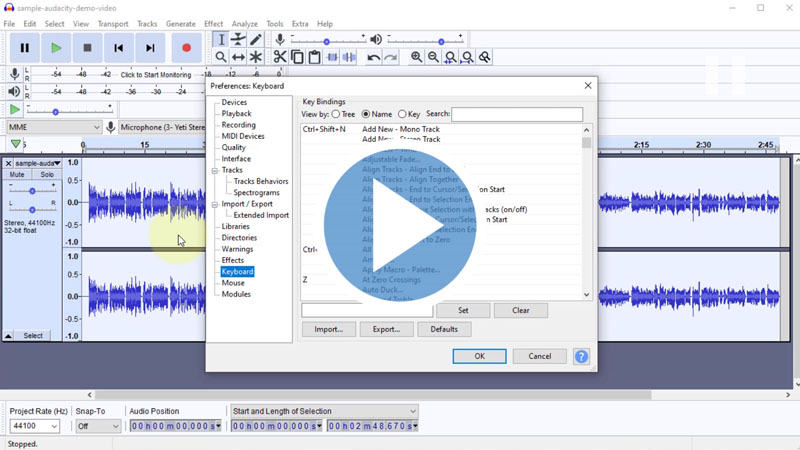Click the Defaults button
Image resolution: width=800 pixels, height=450 pixels.
pos(444,329)
